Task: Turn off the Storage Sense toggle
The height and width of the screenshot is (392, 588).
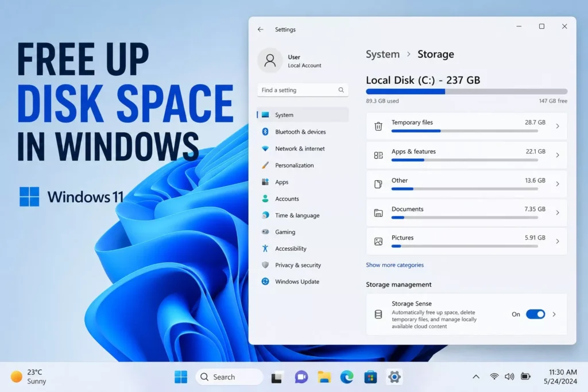Action: [x=535, y=314]
